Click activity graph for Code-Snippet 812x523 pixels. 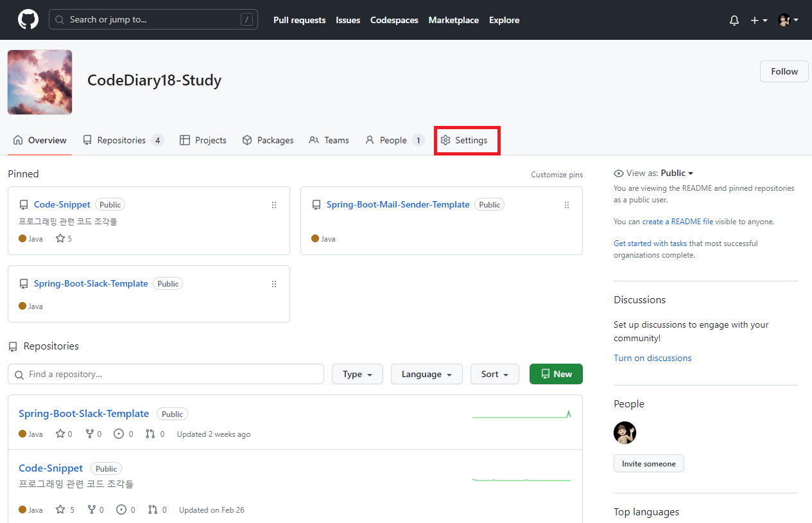(521, 479)
